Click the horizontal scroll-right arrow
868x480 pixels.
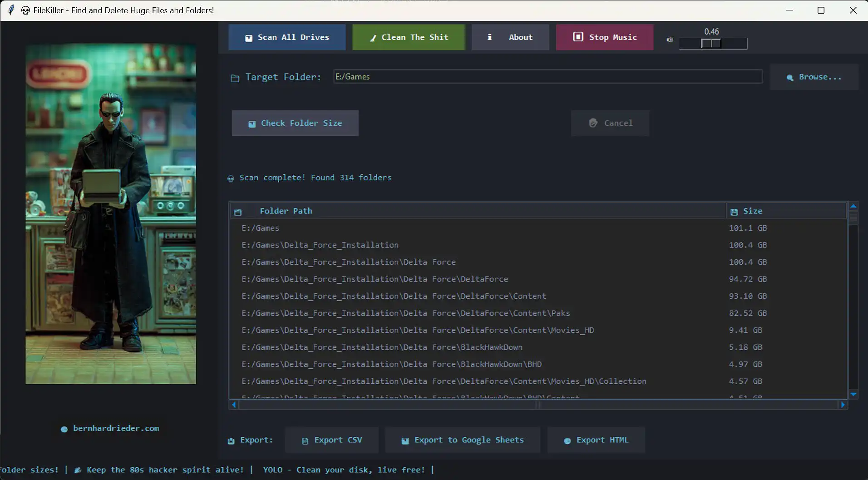pyautogui.click(x=843, y=405)
